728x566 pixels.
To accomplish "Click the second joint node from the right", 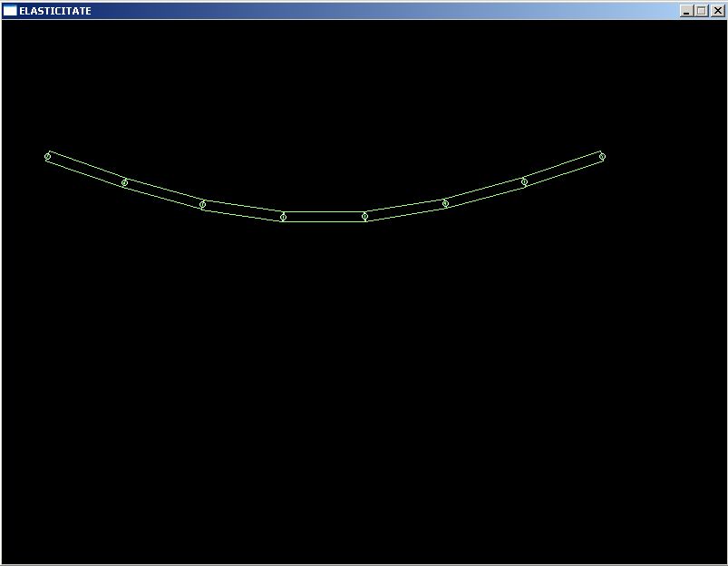I will pyautogui.click(x=524, y=181).
